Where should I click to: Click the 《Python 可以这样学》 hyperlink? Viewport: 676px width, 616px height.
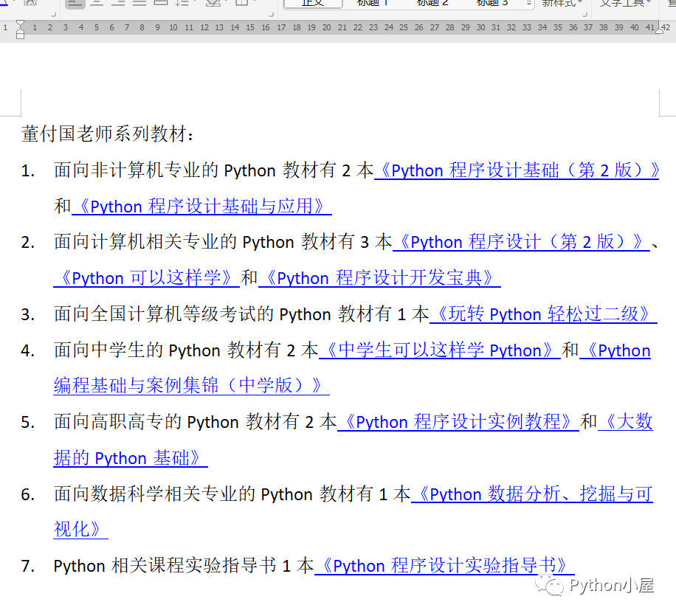147,278
